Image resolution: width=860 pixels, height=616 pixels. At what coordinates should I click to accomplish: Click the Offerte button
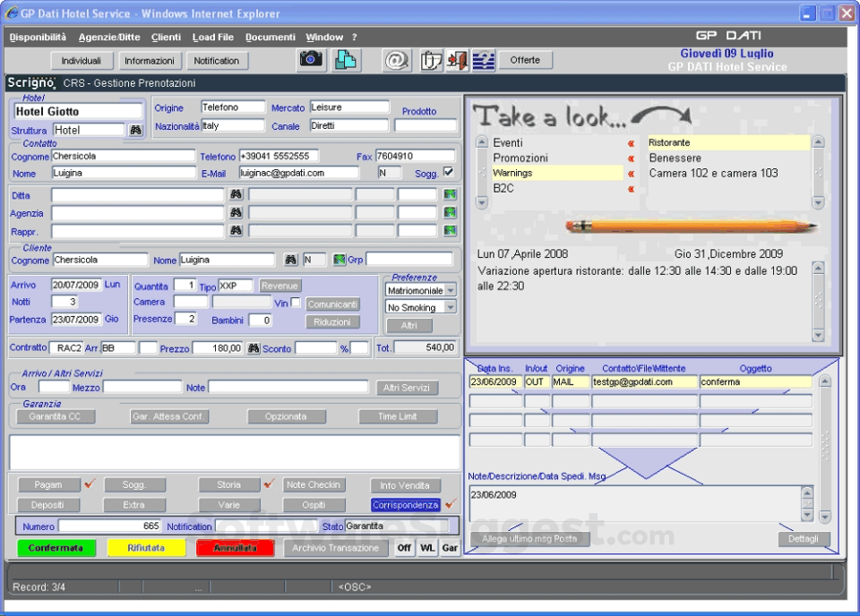525,60
